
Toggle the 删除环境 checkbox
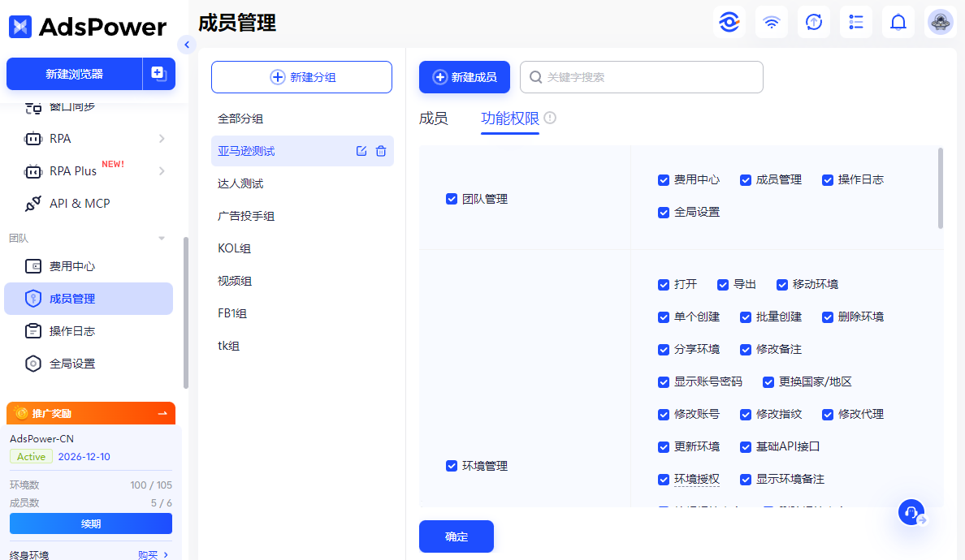tap(828, 317)
